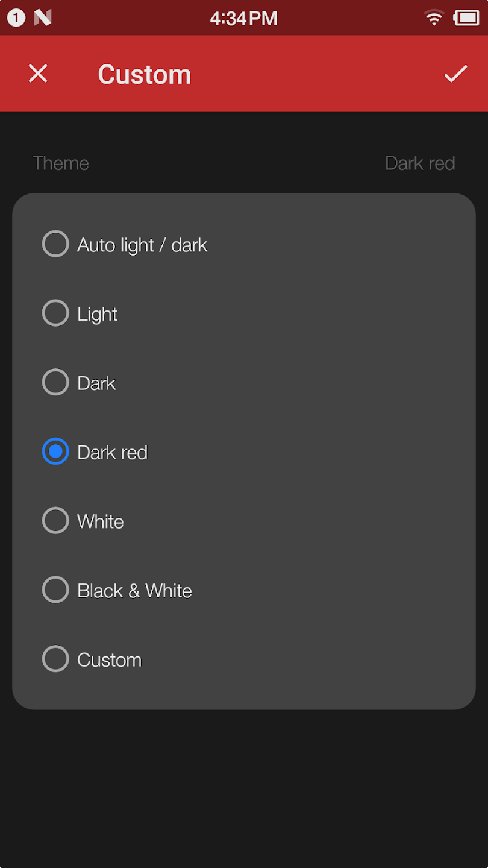488x868 pixels.
Task: Tap the Custom title in header
Action: [x=145, y=74]
